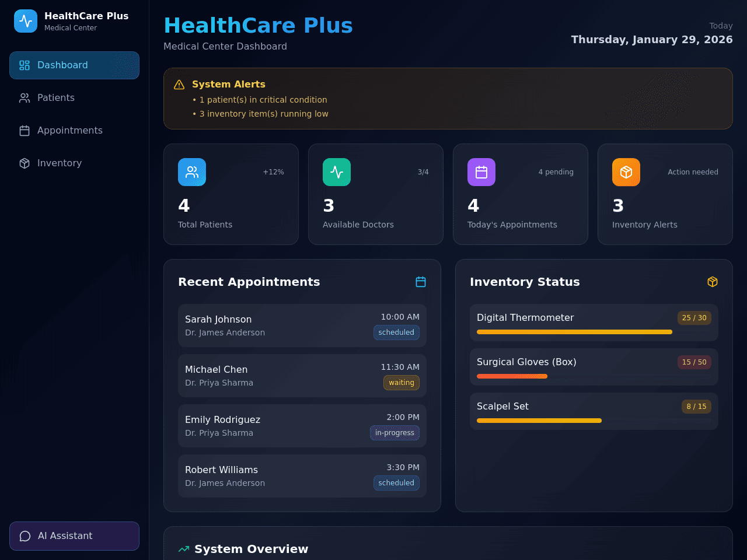Click the HealthCare Plus heartbeat logo icon

tap(26, 21)
